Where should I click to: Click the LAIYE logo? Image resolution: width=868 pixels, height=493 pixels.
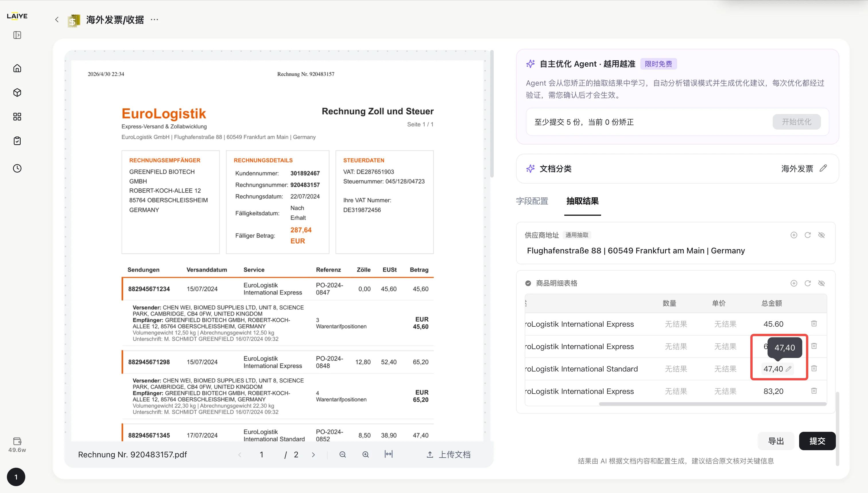pyautogui.click(x=17, y=16)
